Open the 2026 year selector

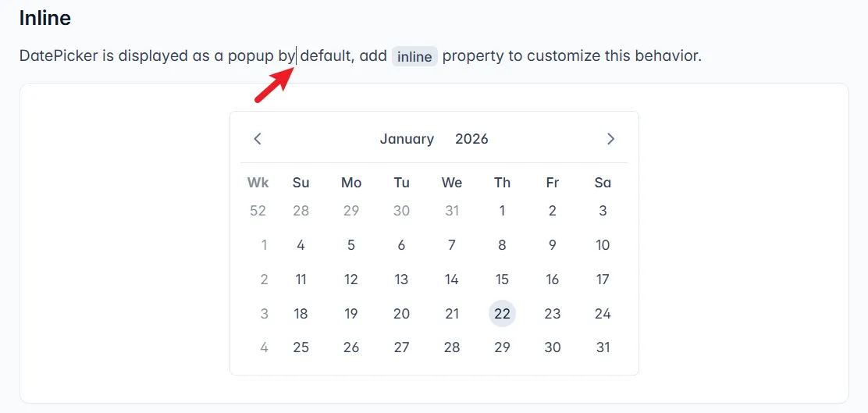[471, 139]
